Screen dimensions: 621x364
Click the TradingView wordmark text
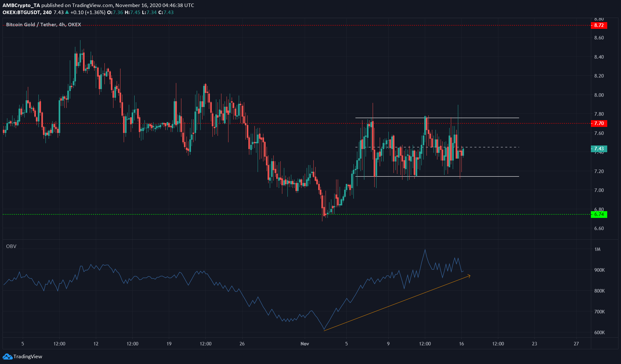click(x=28, y=356)
